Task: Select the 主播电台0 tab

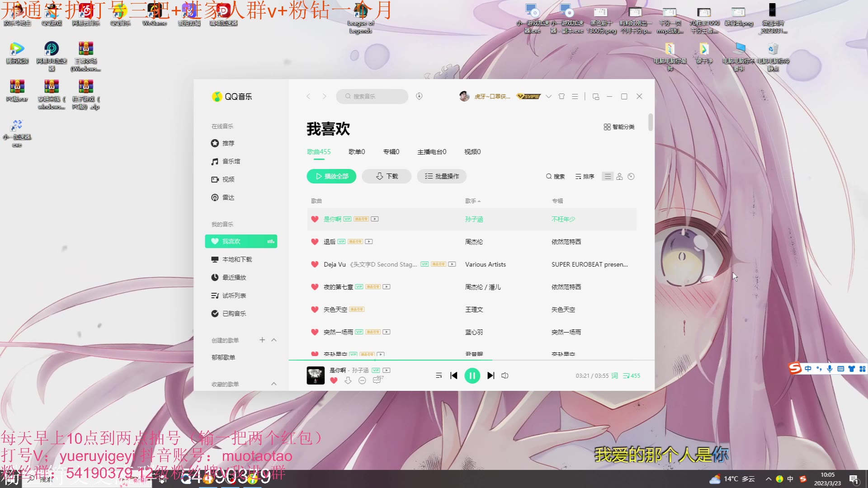Action: 432,152
